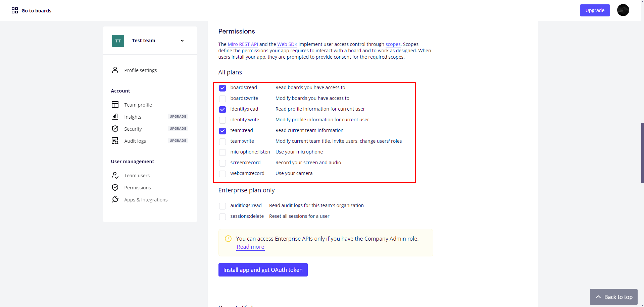
Task: Click 'Read boards you have access to' text
Action: [x=310, y=87]
